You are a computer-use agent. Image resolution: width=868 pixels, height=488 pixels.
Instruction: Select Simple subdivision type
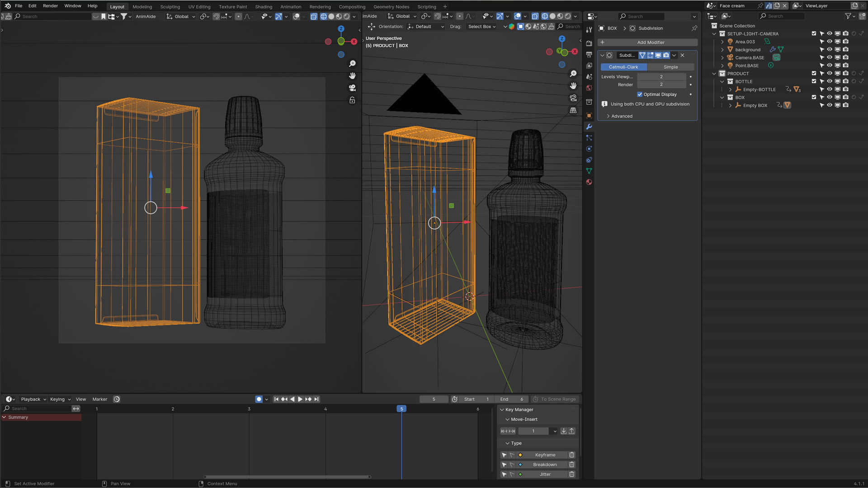click(x=670, y=67)
